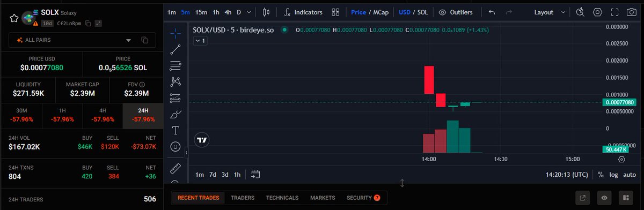Set chart interval to 4h
This screenshot has width=644, height=210.
pyautogui.click(x=228, y=12)
